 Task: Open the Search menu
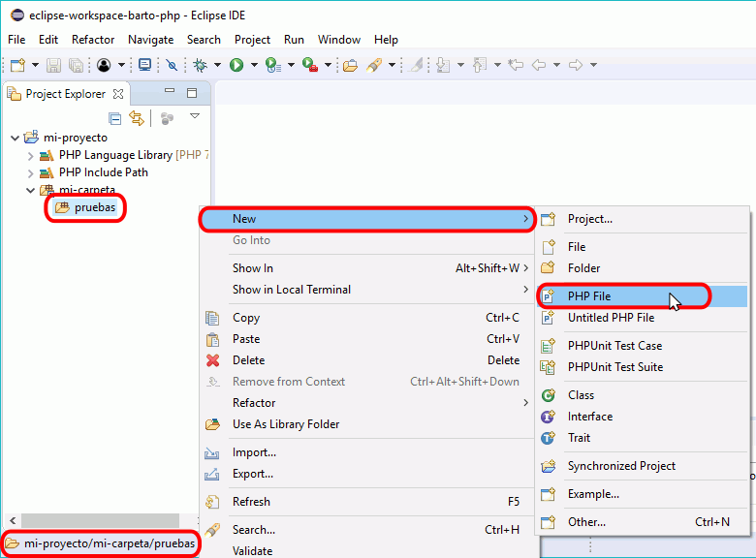[x=204, y=40]
